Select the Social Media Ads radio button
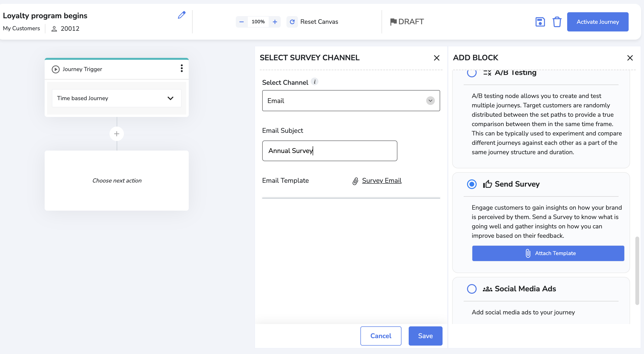This screenshot has width=644, height=354. (472, 289)
